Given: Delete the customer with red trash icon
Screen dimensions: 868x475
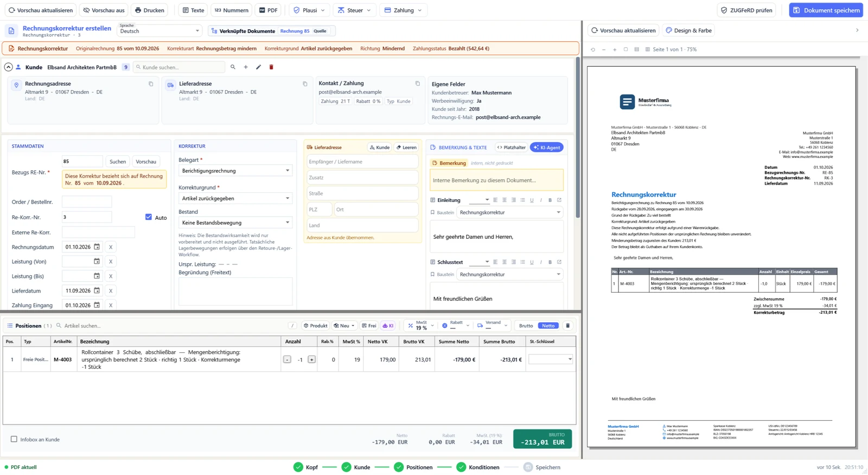Looking at the screenshot, I should [x=271, y=67].
